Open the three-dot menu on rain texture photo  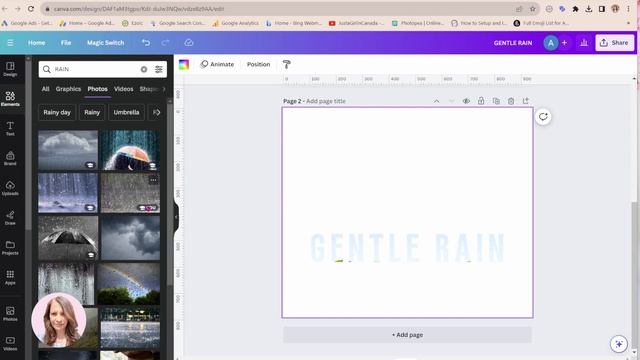coord(153,180)
